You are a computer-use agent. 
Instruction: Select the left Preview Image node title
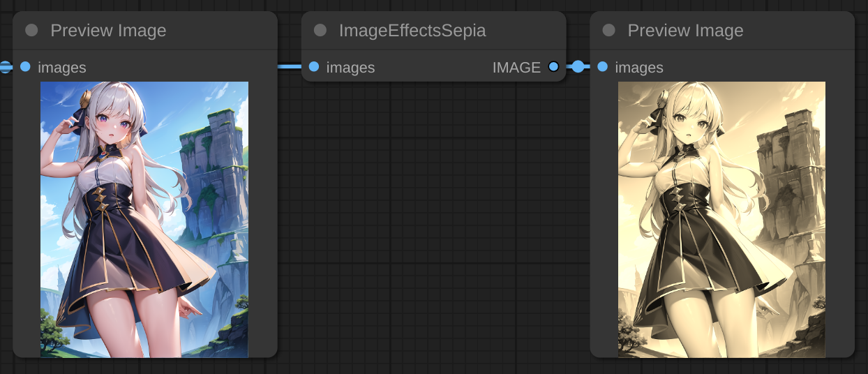click(108, 31)
